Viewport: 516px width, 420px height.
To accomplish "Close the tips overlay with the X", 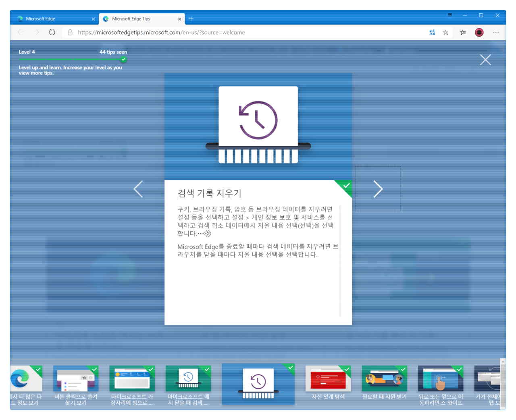I will coord(485,60).
